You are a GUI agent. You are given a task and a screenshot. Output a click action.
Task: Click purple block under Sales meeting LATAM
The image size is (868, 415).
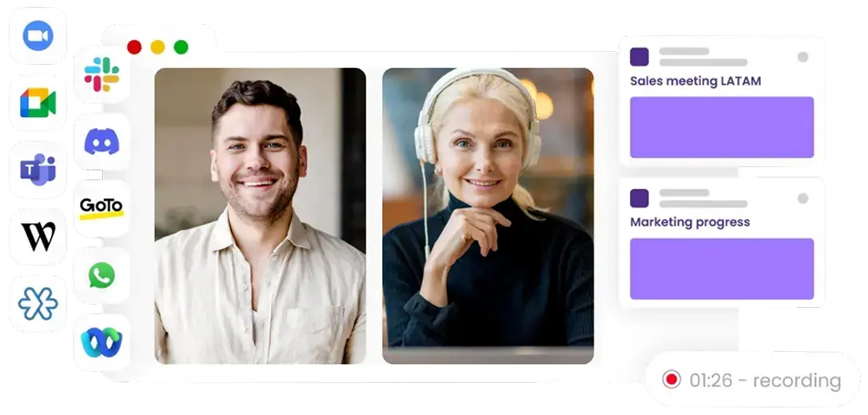click(722, 127)
